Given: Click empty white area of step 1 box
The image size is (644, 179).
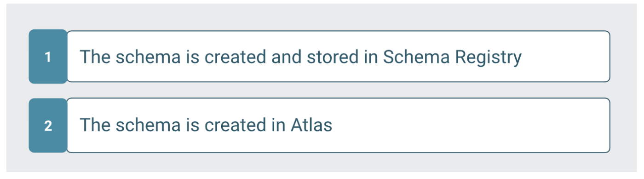Looking at the screenshot, I should coord(566,56).
